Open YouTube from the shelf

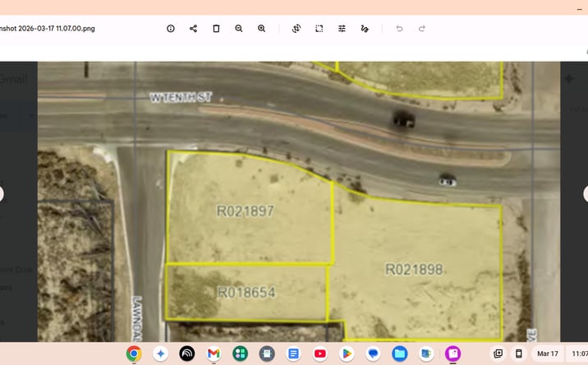320,353
